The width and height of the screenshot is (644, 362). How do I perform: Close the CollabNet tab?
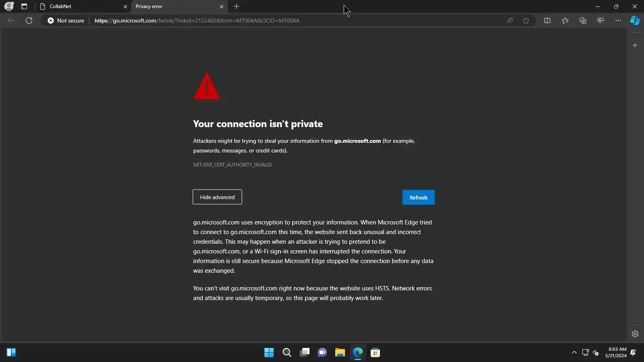point(125,6)
